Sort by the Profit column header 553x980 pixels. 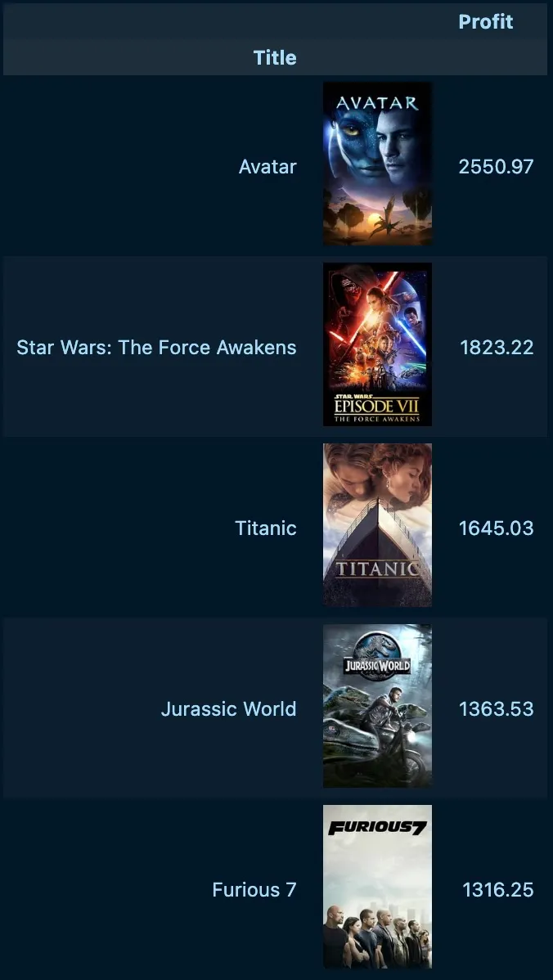[x=485, y=22]
